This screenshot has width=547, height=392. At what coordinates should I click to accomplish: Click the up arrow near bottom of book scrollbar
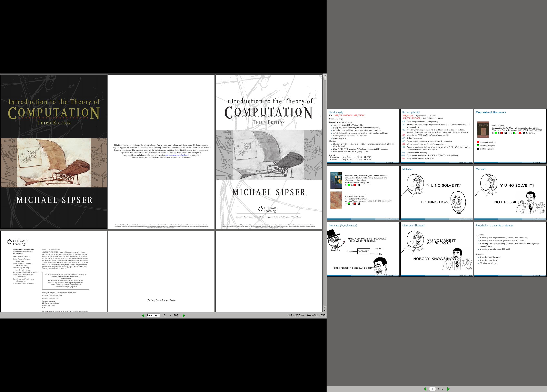(x=325, y=308)
